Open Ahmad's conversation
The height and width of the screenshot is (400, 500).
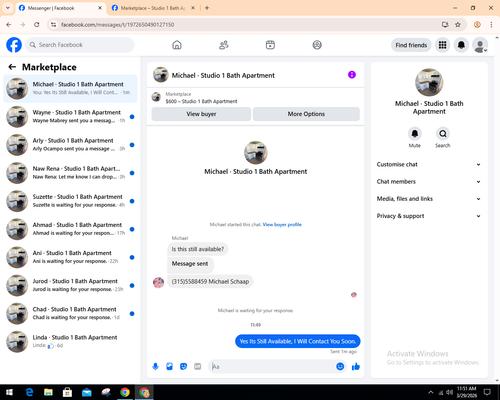point(70,229)
